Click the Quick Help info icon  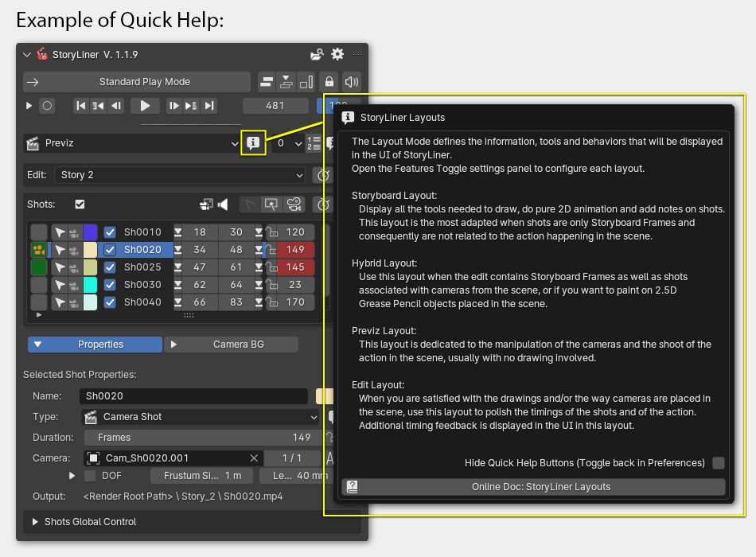pyautogui.click(x=253, y=143)
